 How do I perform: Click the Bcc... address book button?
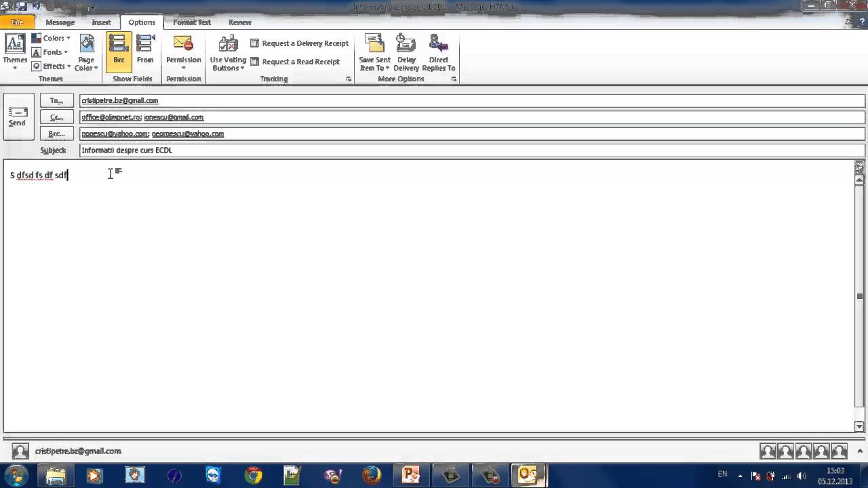pyautogui.click(x=57, y=134)
